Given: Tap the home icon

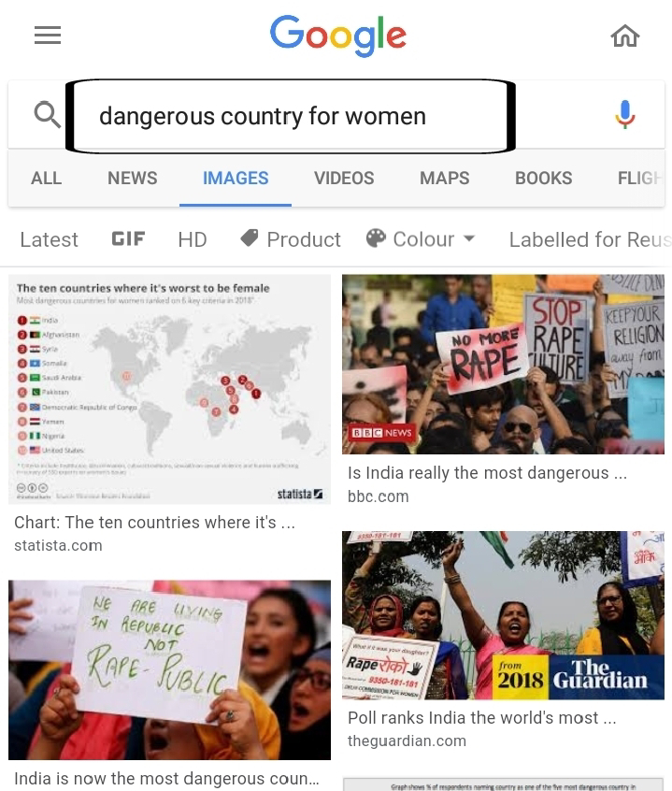Looking at the screenshot, I should [625, 36].
